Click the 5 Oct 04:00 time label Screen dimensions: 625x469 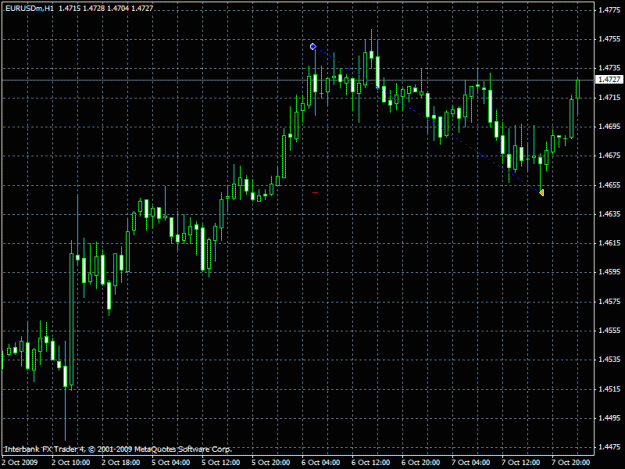click(171, 463)
